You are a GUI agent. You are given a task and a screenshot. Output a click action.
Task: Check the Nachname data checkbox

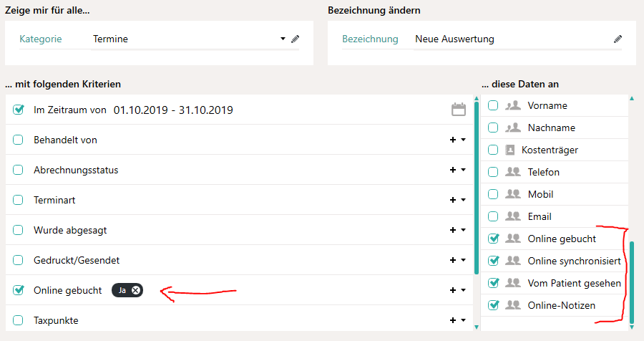[x=493, y=128]
